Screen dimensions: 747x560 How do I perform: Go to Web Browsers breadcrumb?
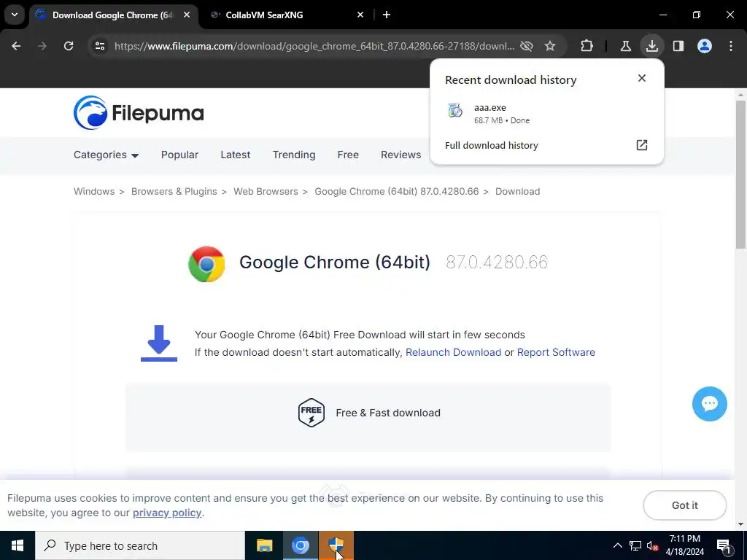pos(266,192)
